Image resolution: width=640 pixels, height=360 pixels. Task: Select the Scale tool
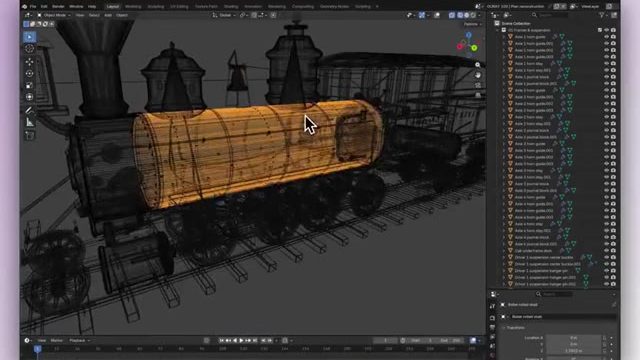tap(30, 85)
